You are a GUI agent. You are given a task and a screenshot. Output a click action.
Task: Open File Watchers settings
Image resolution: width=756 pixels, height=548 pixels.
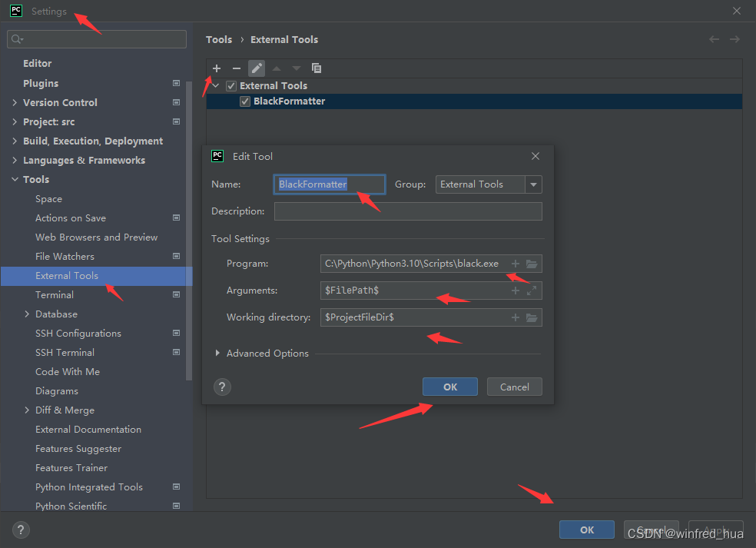click(65, 257)
